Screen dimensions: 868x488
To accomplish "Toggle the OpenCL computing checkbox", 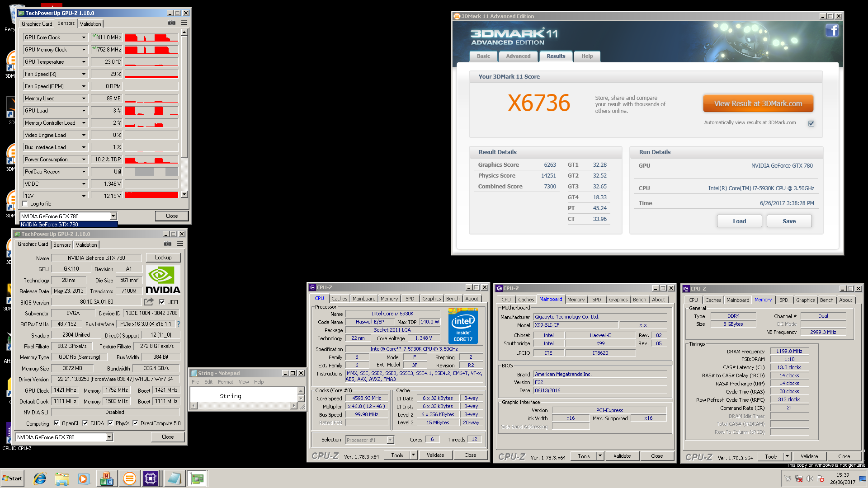I will click(57, 423).
